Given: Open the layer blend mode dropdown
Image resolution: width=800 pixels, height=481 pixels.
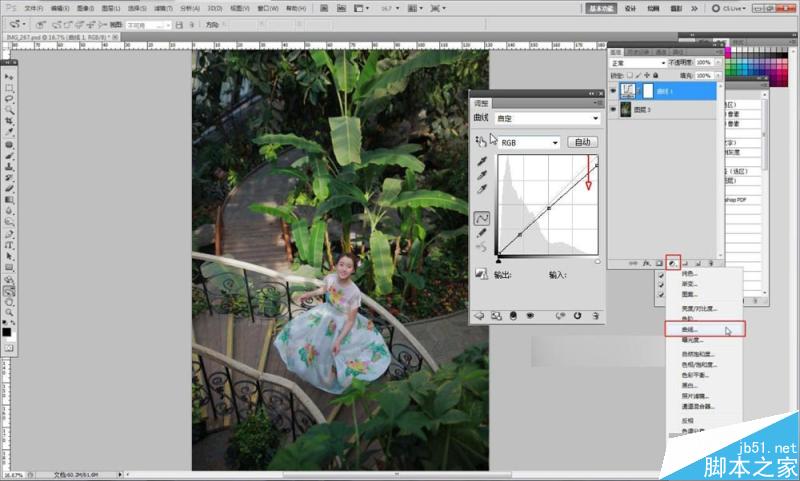Looking at the screenshot, I should click(x=638, y=63).
